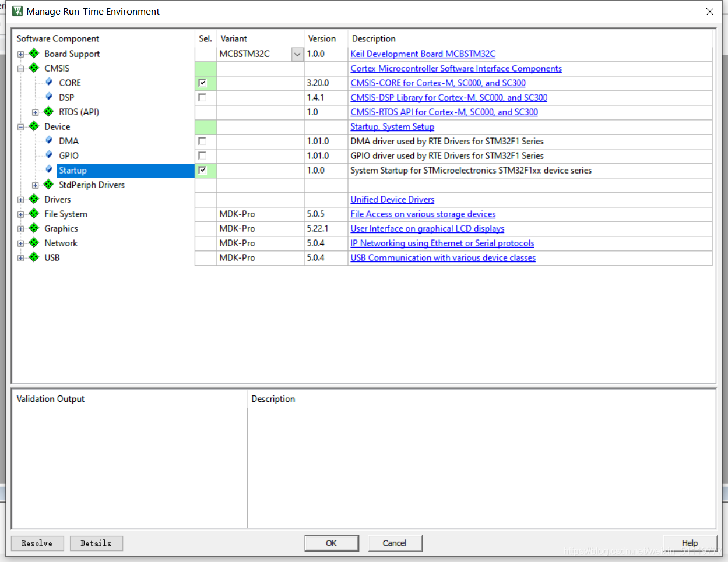The height and width of the screenshot is (562, 728).
Task: Click the Cancel button
Action: tap(395, 543)
